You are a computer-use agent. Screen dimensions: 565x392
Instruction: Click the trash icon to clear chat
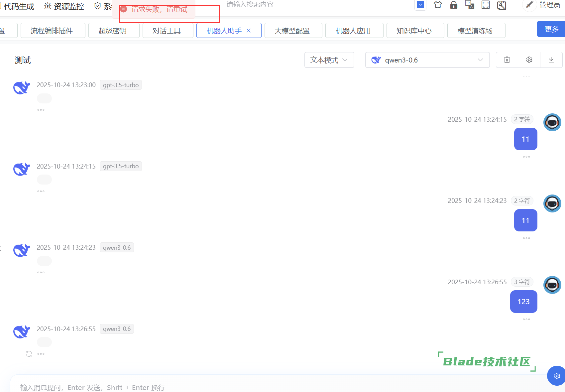507,60
